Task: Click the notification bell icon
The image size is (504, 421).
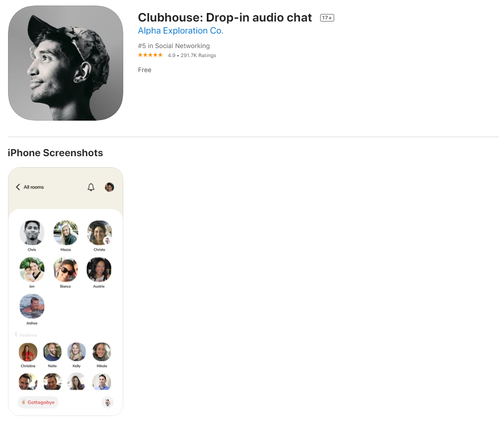Action: (91, 187)
